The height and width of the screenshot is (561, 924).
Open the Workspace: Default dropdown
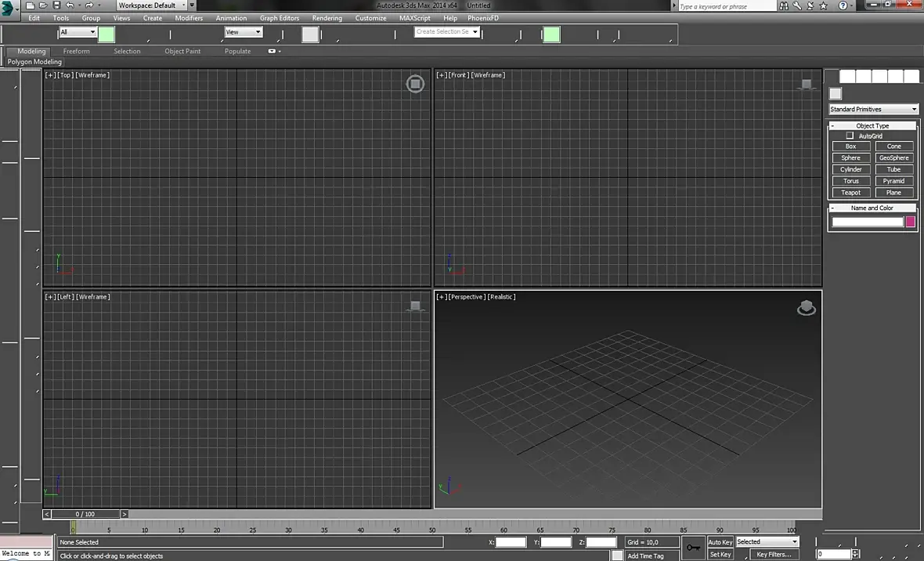point(151,5)
